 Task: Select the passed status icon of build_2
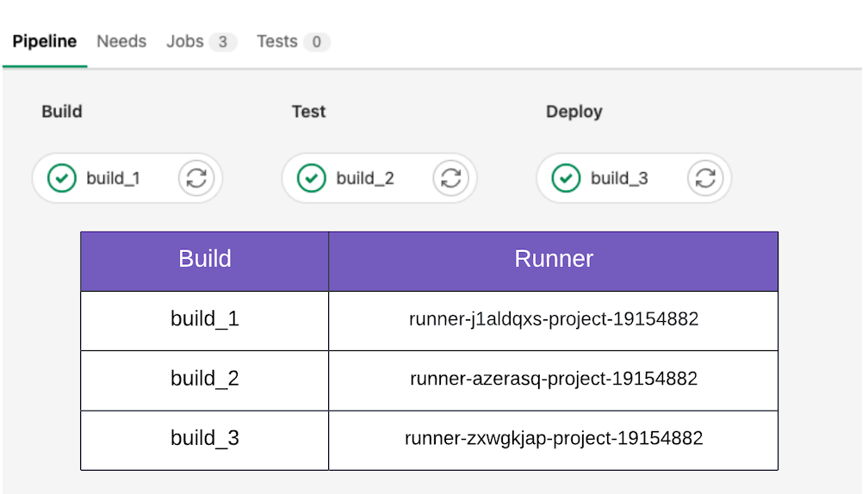[x=312, y=178]
